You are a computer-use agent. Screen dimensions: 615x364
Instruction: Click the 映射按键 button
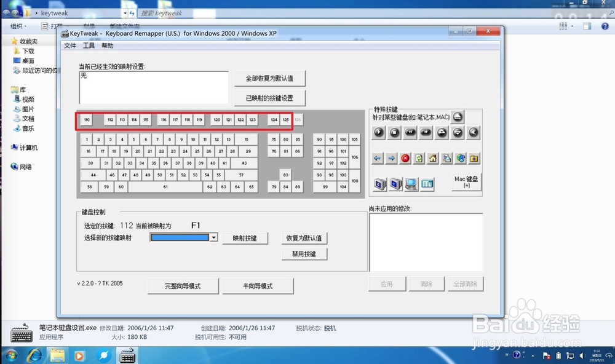point(245,238)
